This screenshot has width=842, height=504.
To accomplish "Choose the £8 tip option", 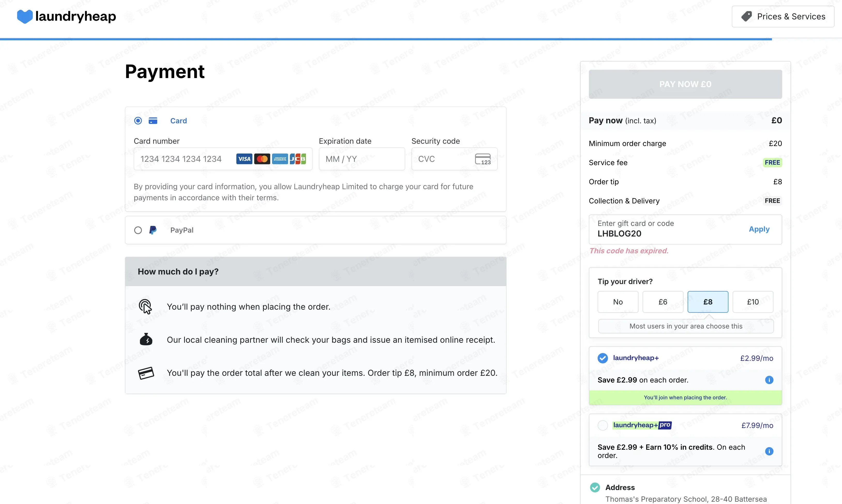I will click(708, 302).
